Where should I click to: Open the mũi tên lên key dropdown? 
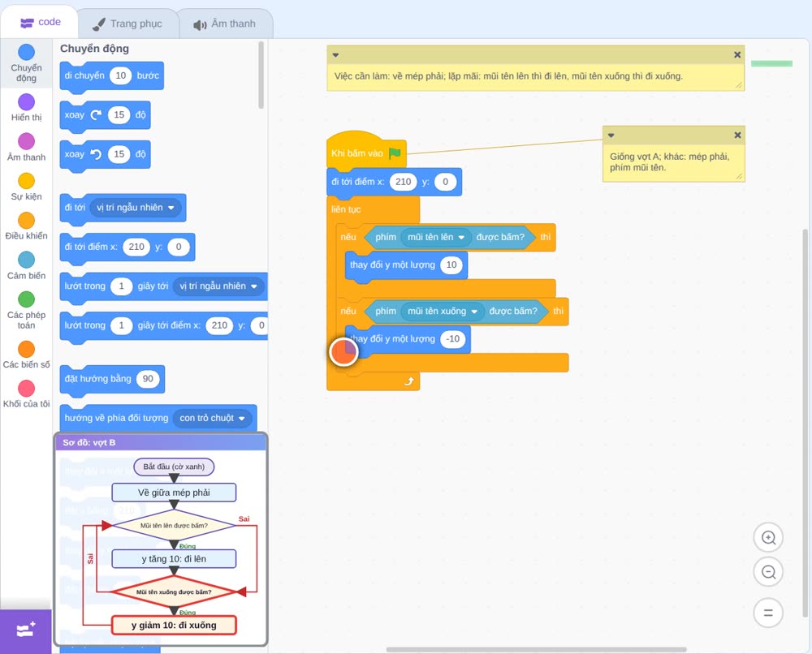(461, 237)
